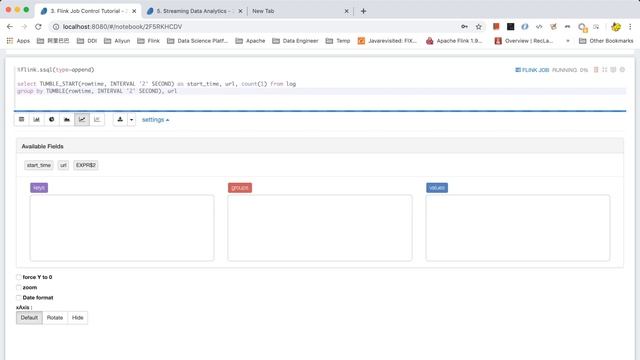Select the scatter chart visualization
The height and width of the screenshot is (360, 640).
[x=97, y=120]
